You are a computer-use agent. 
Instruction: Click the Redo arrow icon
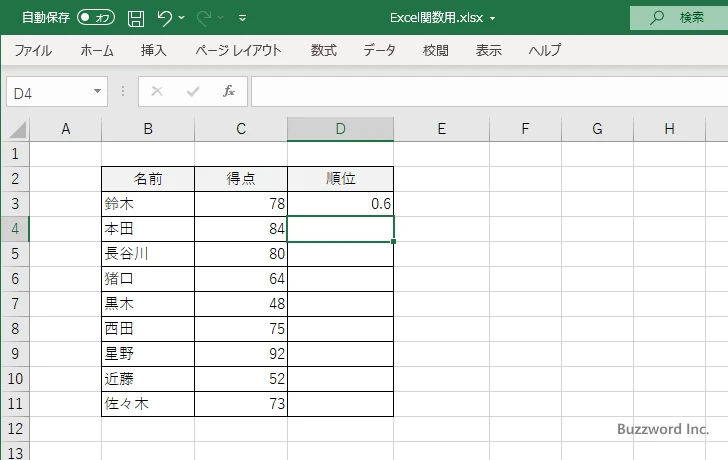point(205,17)
